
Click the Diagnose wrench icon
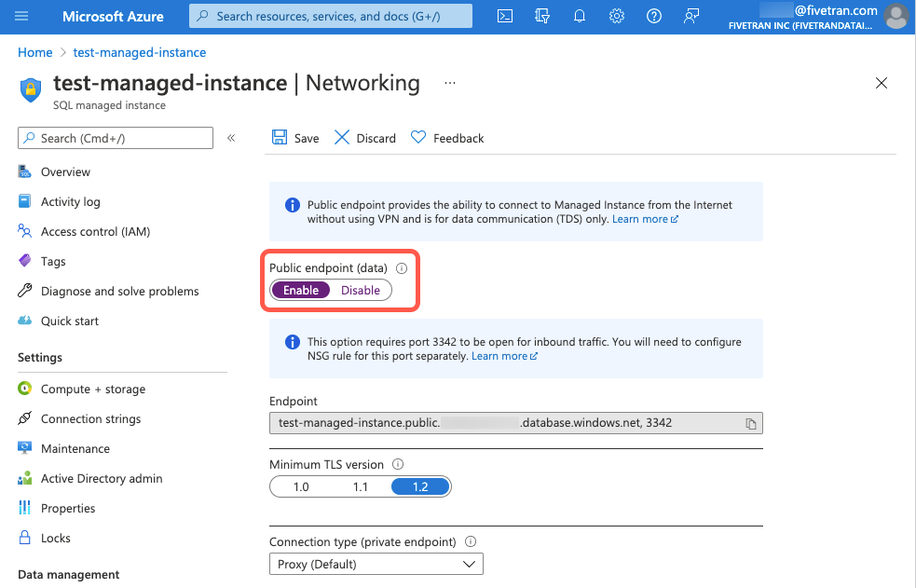(x=24, y=291)
